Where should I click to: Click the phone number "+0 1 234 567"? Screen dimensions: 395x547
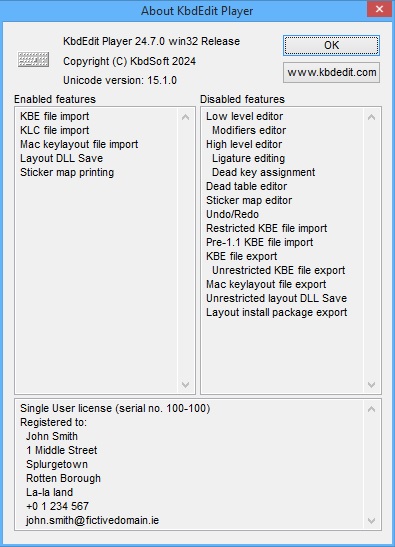(57, 506)
